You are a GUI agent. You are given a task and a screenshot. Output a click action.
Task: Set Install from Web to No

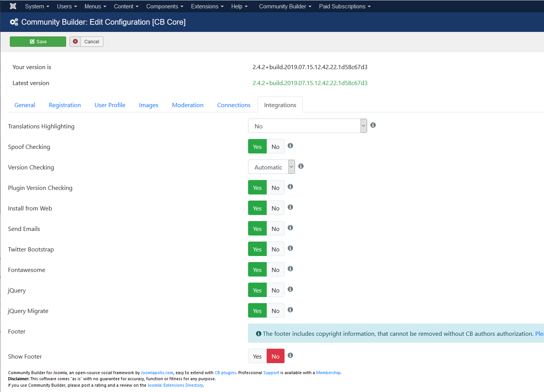(275, 208)
